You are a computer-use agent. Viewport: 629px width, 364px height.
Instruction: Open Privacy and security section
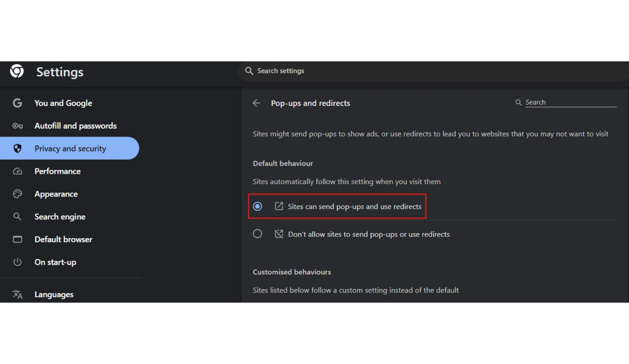tap(69, 148)
